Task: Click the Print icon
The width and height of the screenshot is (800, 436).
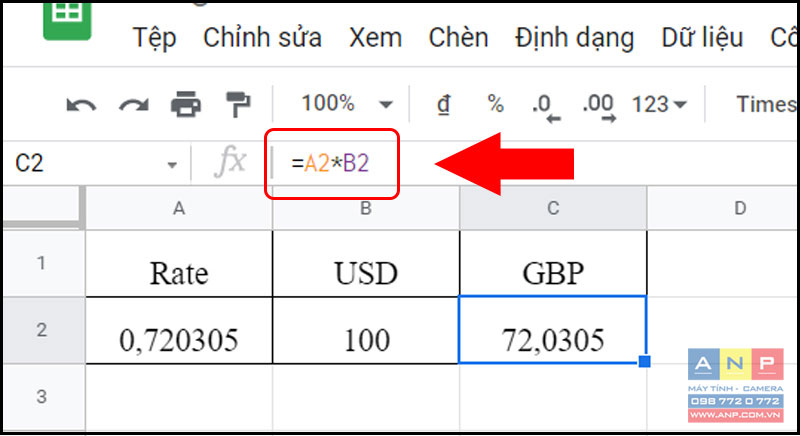Action: (186, 105)
